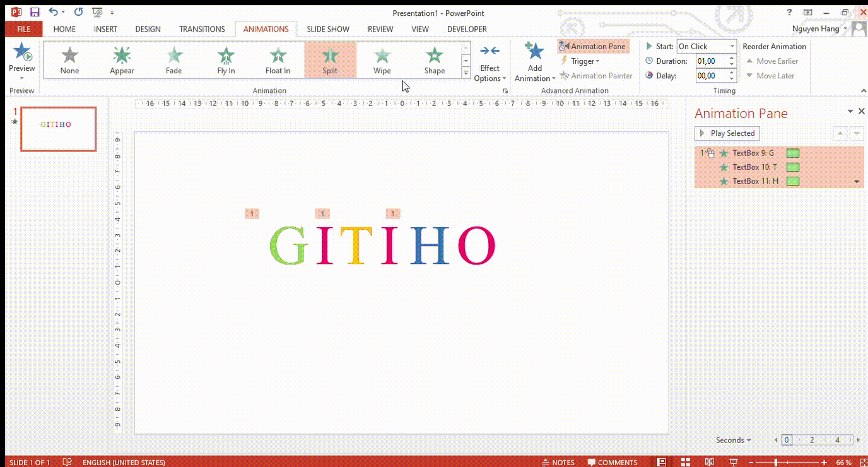
Task: Click the Play Selected button
Action: pyautogui.click(x=727, y=133)
